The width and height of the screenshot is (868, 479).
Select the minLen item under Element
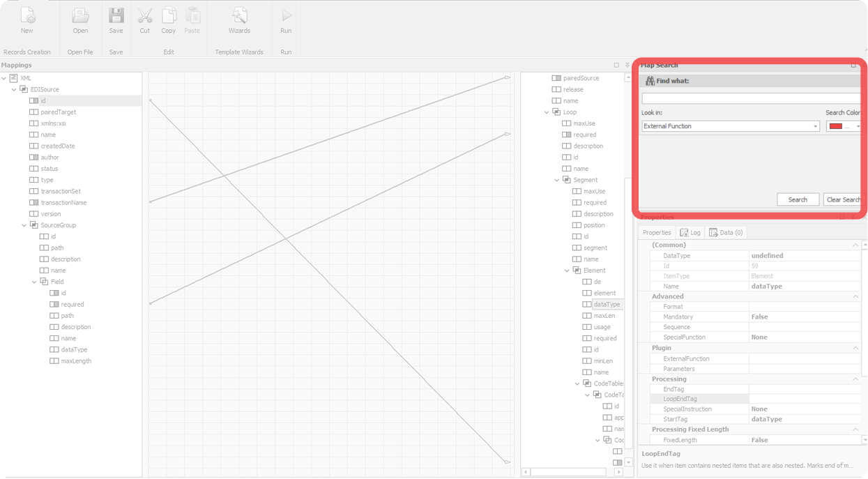603,361
